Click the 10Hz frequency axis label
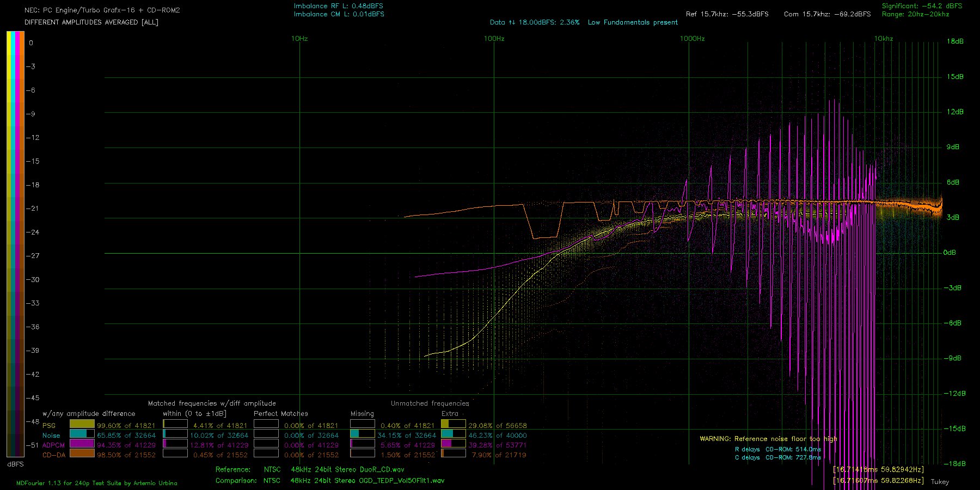 pyautogui.click(x=299, y=39)
